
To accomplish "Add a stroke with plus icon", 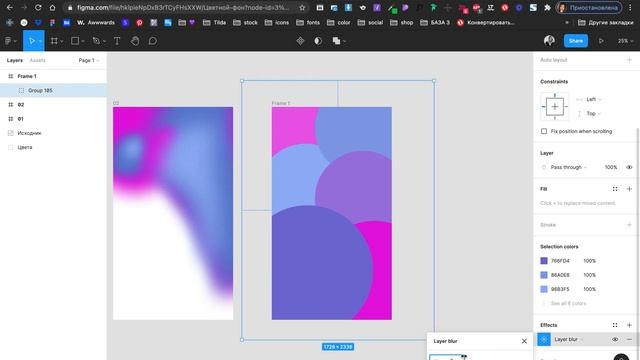I will (x=629, y=225).
